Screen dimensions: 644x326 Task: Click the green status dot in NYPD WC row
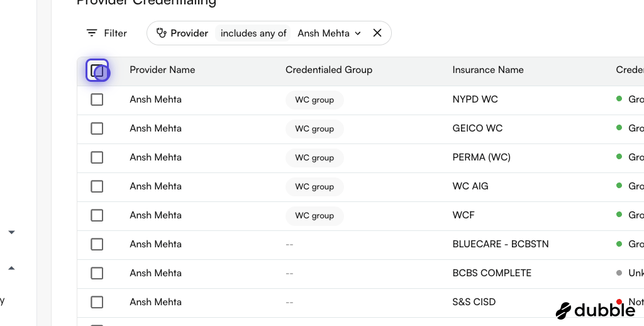point(619,99)
